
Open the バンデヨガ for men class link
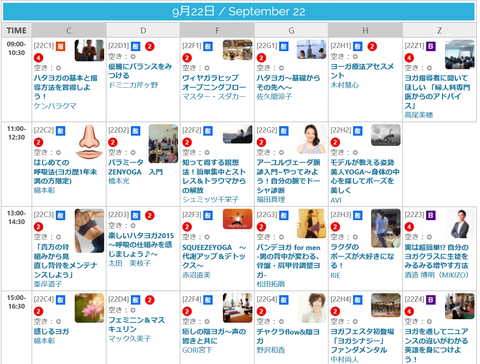[288, 261]
